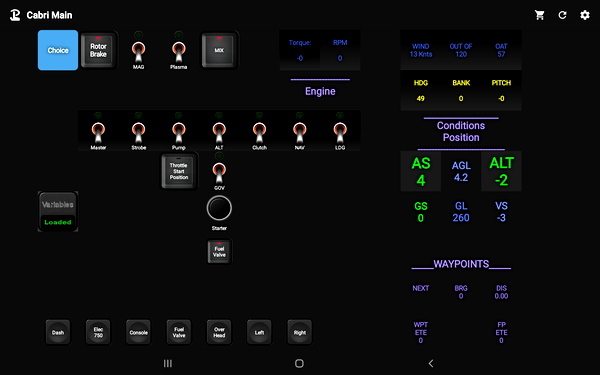Open the Over Head panel tab

click(219, 332)
